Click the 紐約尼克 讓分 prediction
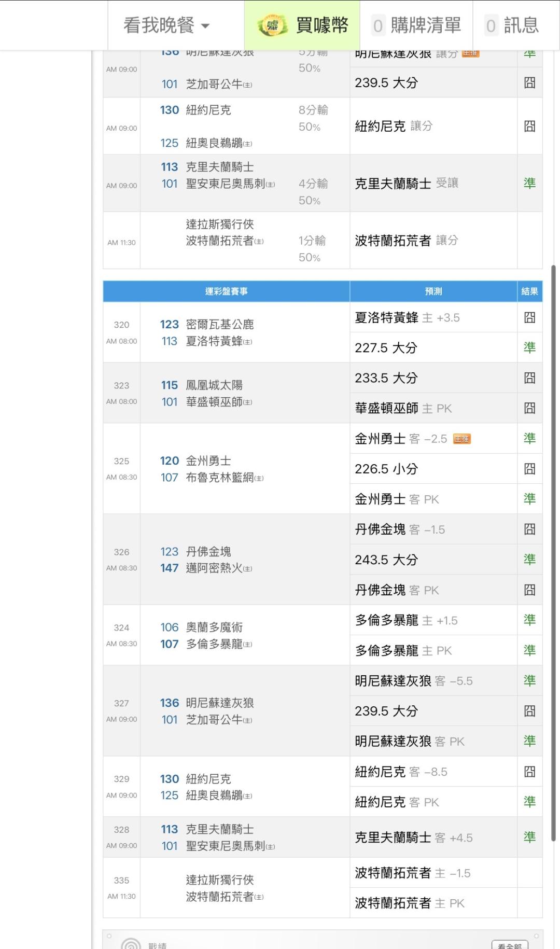Screen dimensions: 560x949 [394, 126]
